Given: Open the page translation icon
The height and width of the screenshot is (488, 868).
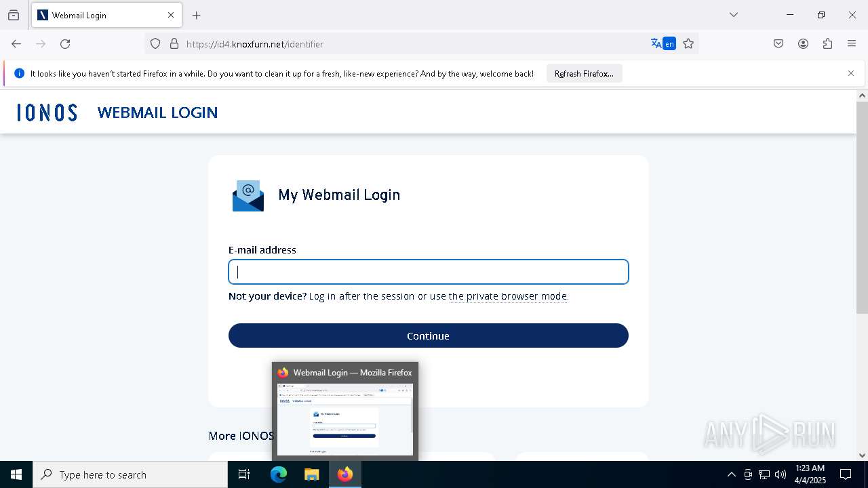Looking at the screenshot, I should (x=663, y=44).
